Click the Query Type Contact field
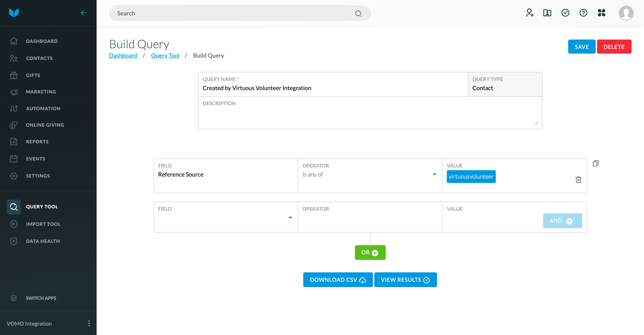644x335 pixels. [x=505, y=84]
